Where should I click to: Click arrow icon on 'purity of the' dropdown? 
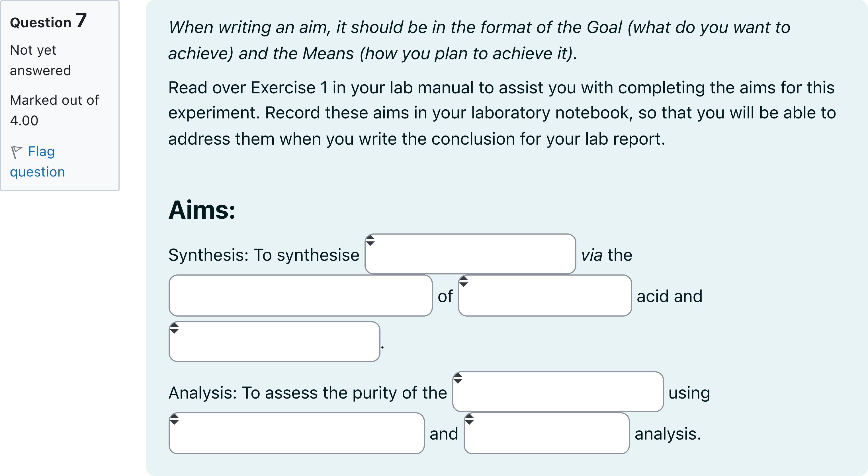458,378
